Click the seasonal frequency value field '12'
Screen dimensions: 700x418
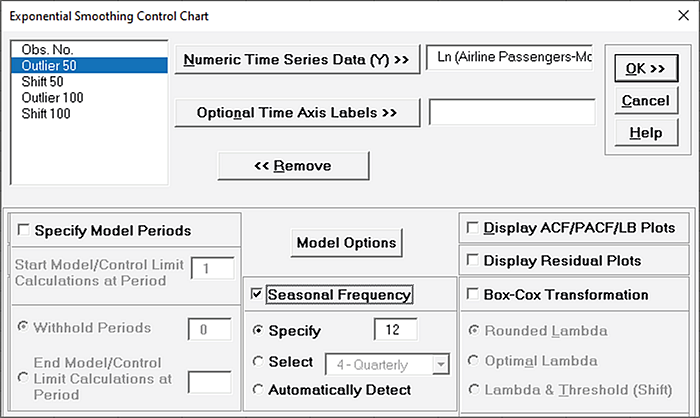(395, 329)
